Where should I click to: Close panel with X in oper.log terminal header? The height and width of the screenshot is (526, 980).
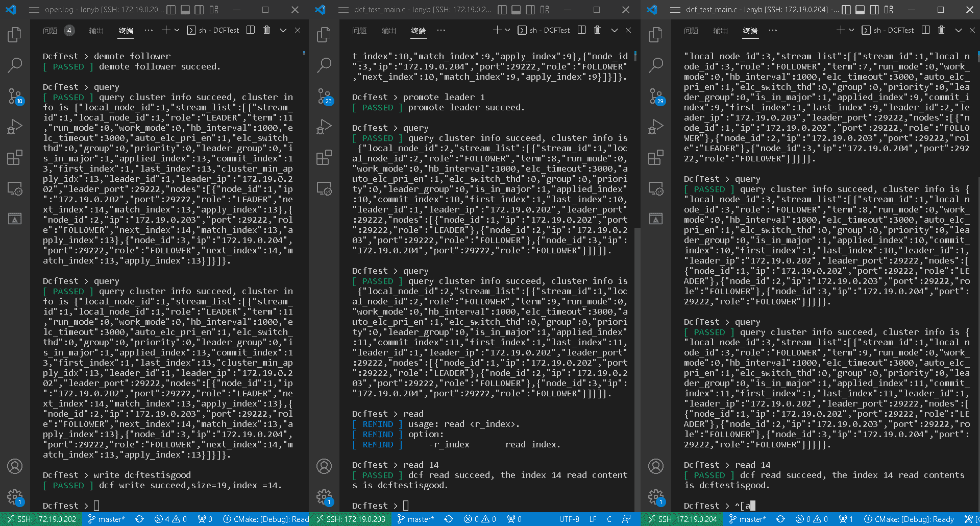pyautogui.click(x=298, y=30)
